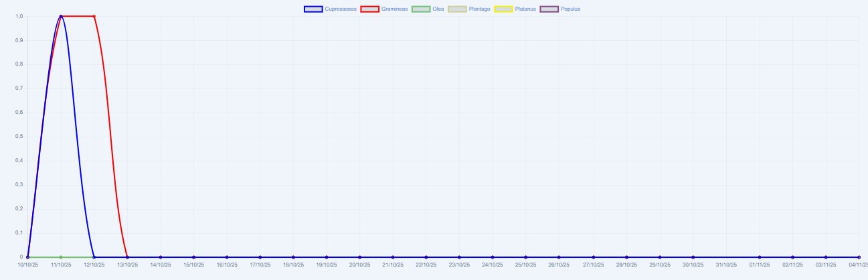Hide the Plantago series via legend label

pyautogui.click(x=479, y=9)
